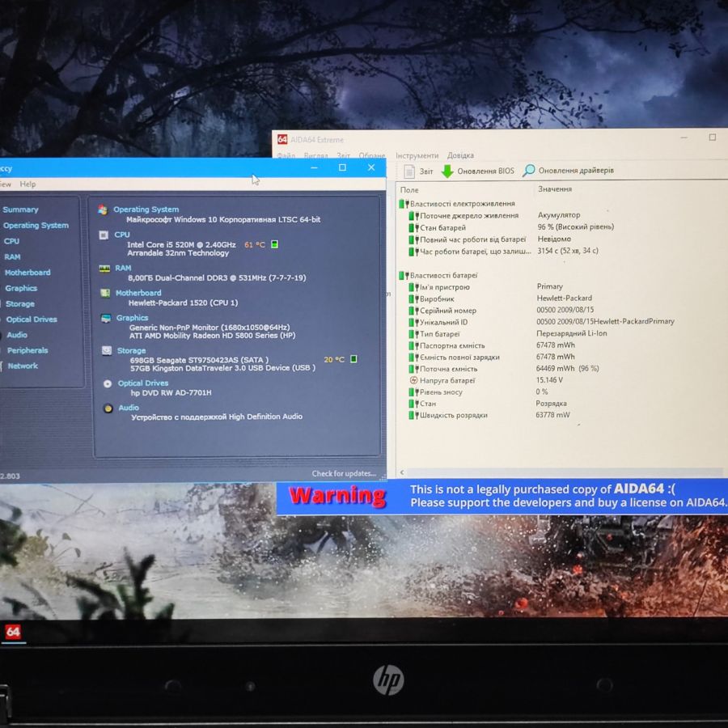Select Ім'я пристрою row

(x=439, y=287)
